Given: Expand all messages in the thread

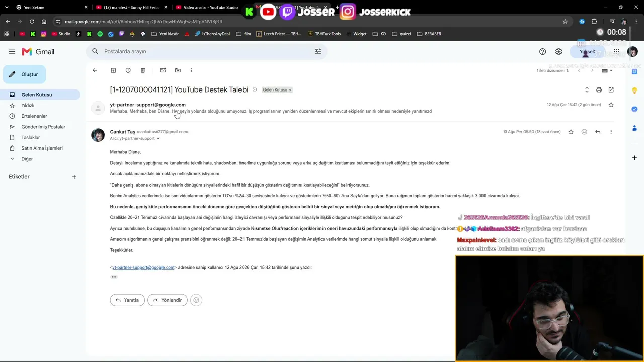Looking at the screenshot, I should pos(587,90).
